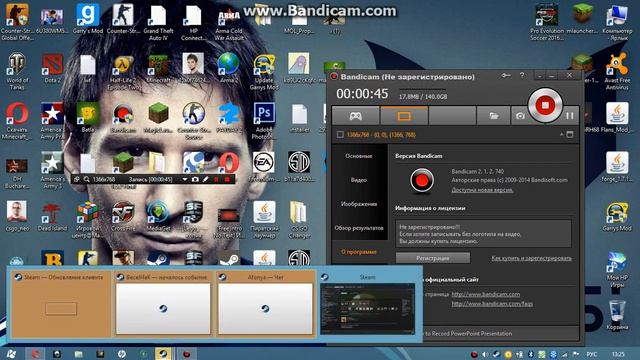Screen dimensions: 640x360
Task: Open the CS GO Changer folder
Action: (299, 220)
